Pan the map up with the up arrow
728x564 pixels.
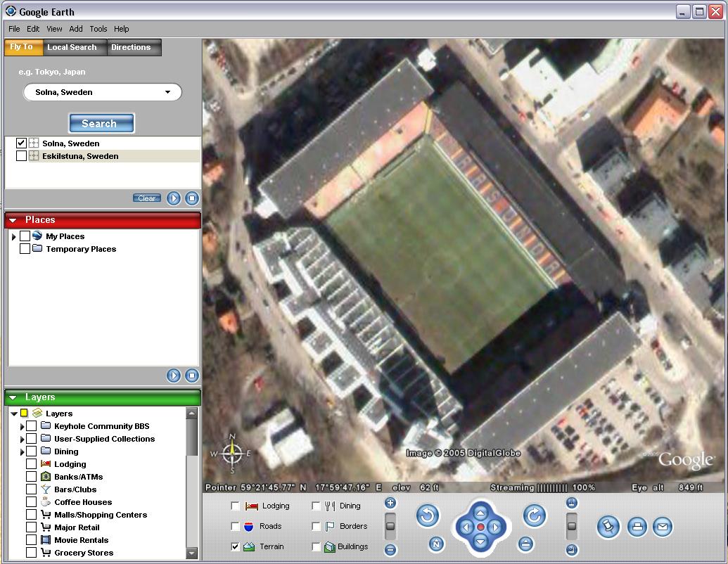click(480, 513)
